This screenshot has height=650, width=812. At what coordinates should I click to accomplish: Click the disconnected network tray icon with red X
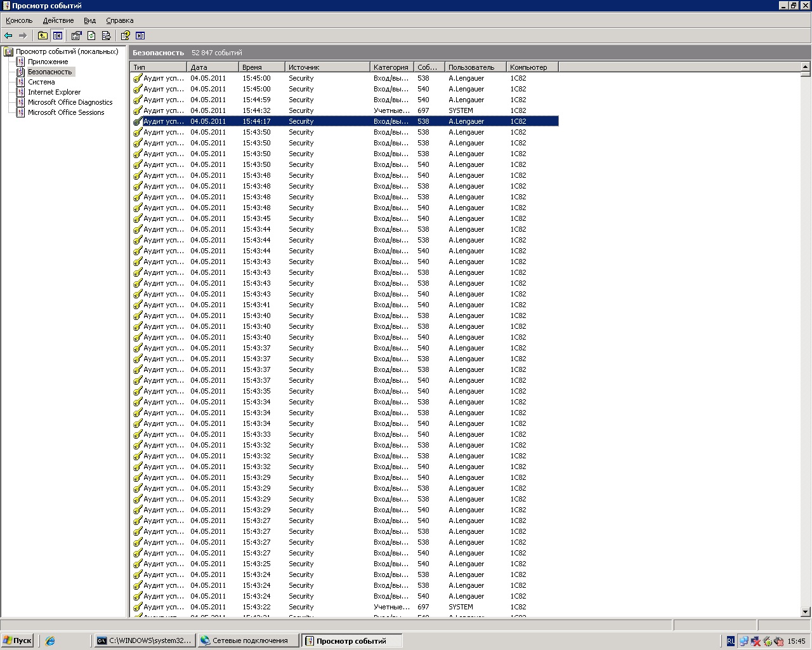pyautogui.click(x=756, y=641)
